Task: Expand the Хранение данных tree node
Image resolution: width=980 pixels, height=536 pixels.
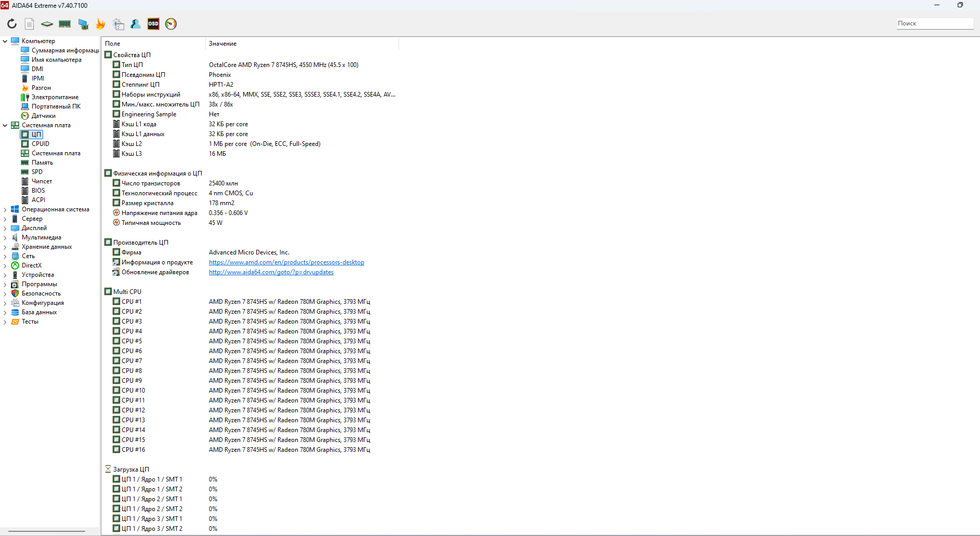Action: tap(5, 247)
